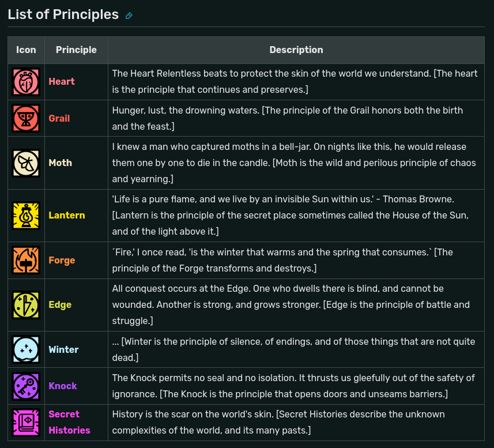Open the orange Forge icon
The width and height of the screenshot is (494, 448).
click(x=26, y=260)
